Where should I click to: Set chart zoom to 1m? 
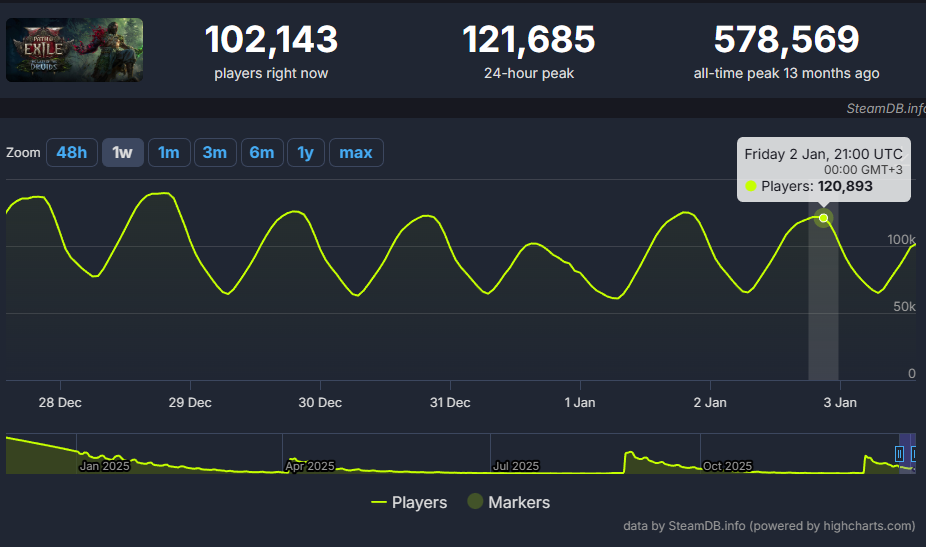(x=169, y=152)
